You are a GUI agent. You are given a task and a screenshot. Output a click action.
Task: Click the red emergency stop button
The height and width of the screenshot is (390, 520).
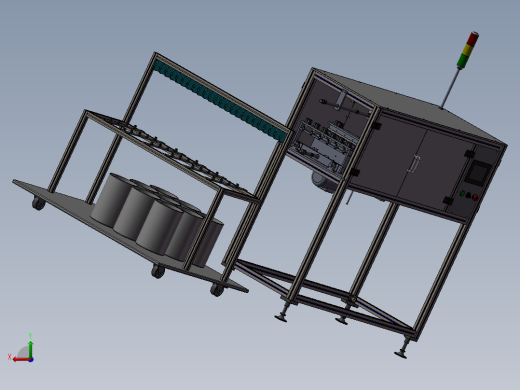coord(475,198)
